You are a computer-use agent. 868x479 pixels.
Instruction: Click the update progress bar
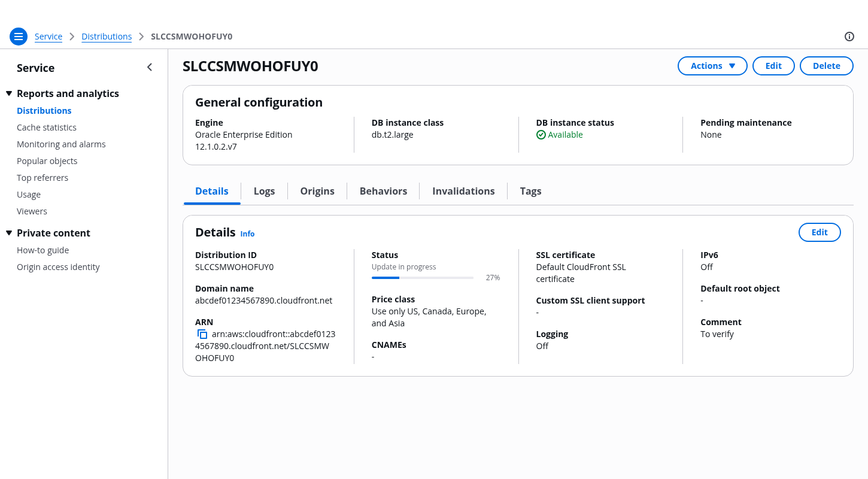(x=422, y=278)
